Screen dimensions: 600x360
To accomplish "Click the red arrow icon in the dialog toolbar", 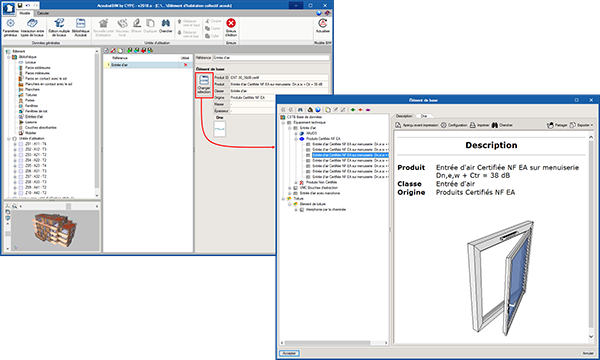I will tap(360, 110).
